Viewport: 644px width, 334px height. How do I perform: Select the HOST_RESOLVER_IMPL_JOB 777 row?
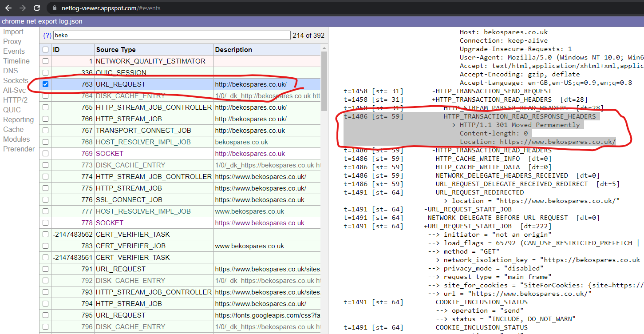[180, 211]
